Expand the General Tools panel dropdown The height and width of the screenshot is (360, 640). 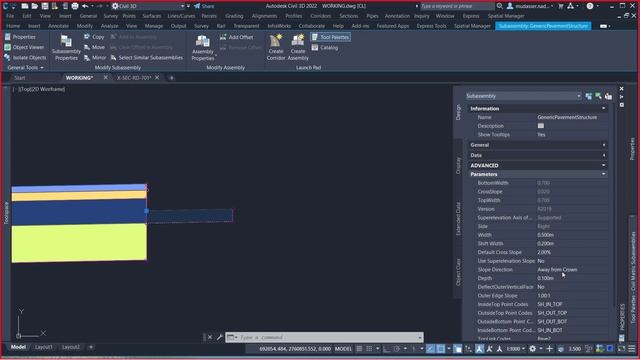point(25,68)
